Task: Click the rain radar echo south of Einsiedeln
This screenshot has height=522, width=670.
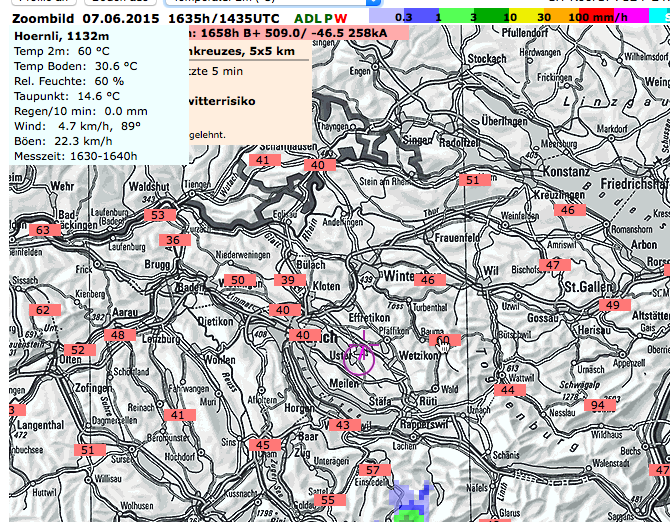Action: click(x=408, y=502)
